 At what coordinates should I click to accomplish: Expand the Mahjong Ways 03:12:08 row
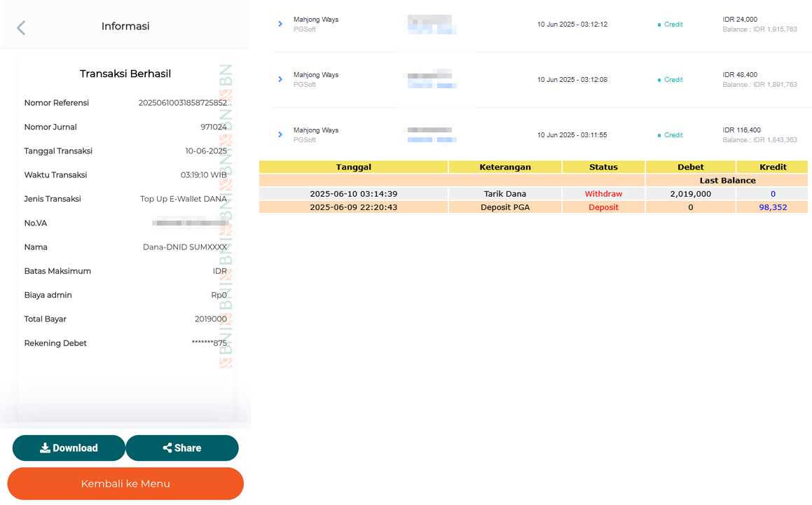point(280,79)
